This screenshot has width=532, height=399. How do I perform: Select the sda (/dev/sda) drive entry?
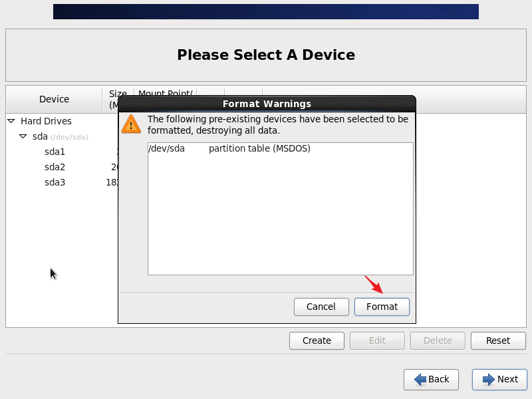pos(41,136)
